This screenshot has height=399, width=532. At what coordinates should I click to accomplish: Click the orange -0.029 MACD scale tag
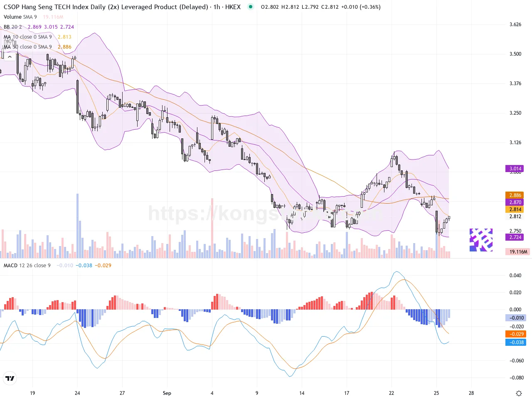[x=516, y=334]
